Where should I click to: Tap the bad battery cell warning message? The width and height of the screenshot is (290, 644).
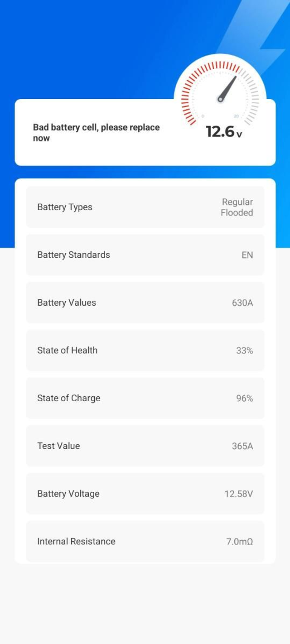point(96,133)
